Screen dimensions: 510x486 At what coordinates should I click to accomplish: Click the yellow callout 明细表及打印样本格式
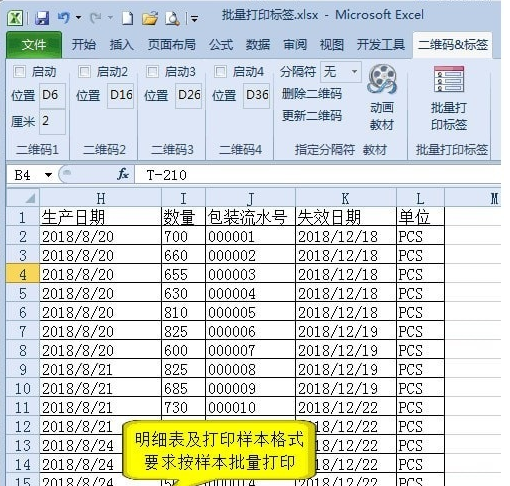point(219,451)
